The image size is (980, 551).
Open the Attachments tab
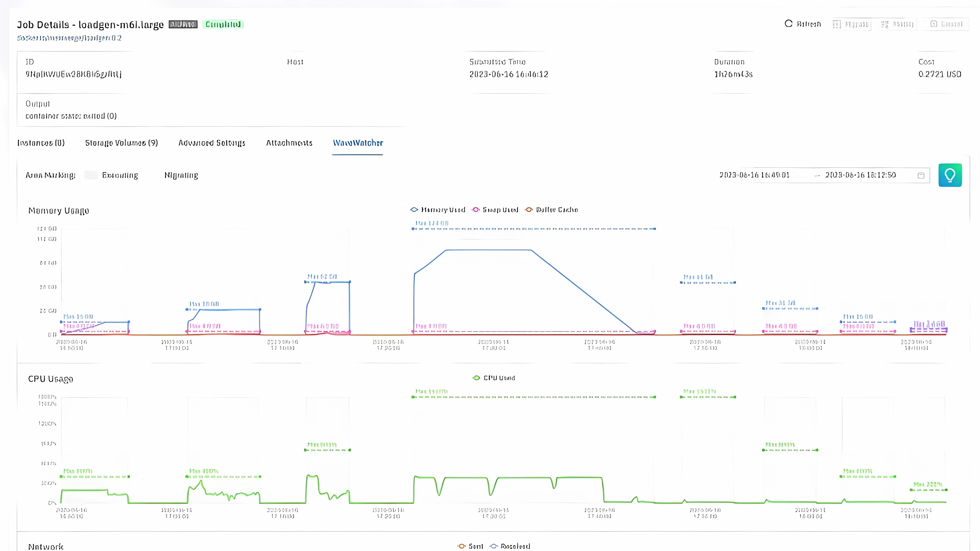289,143
